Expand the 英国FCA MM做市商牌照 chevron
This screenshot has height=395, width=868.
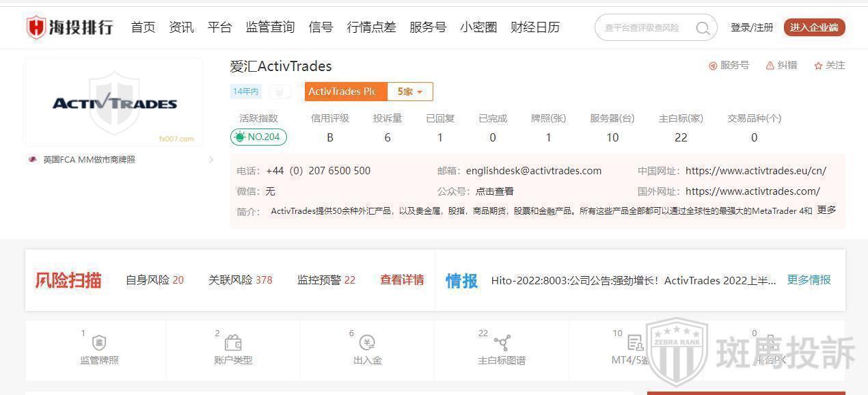211,160
